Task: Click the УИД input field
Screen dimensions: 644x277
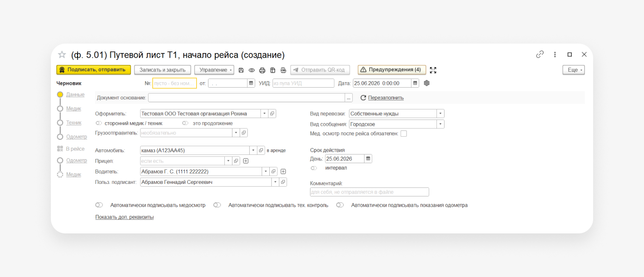Action: pyautogui.click(x=303, y=83)
